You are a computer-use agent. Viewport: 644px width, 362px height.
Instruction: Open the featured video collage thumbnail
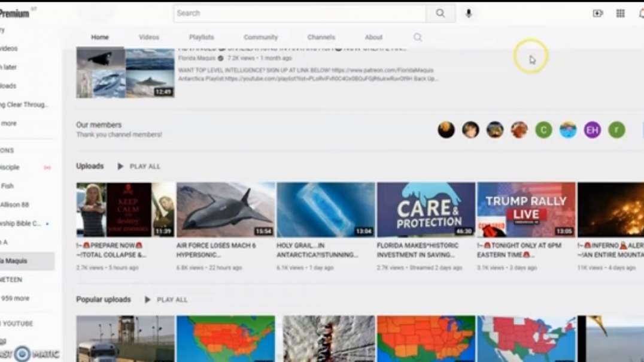coord(125,73)
